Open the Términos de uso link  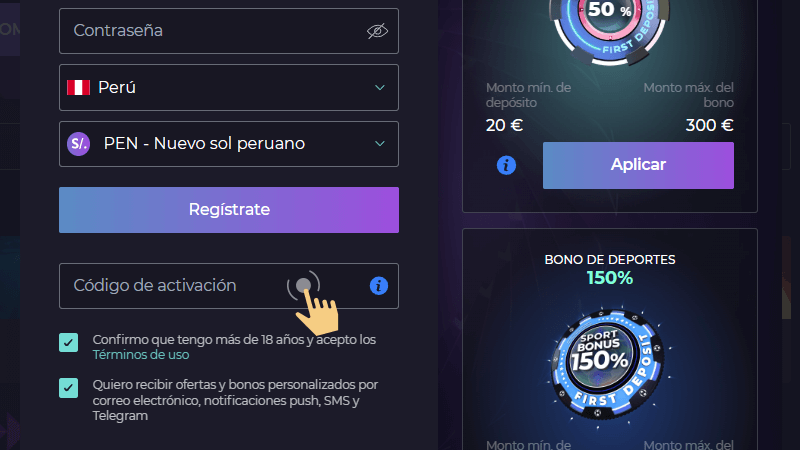pos(141,355)
